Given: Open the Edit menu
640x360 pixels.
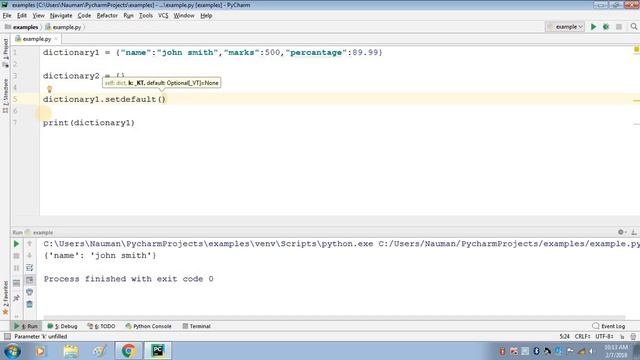Looking at the screenshot, I should click(x=22, y=16).
